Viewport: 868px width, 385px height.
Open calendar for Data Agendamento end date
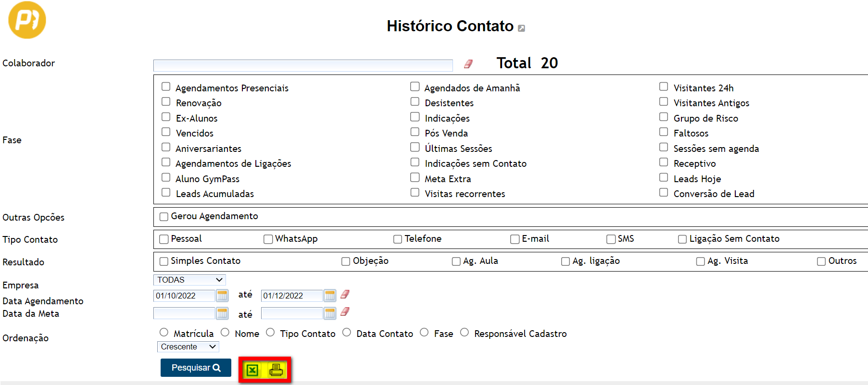pos(330,295)
